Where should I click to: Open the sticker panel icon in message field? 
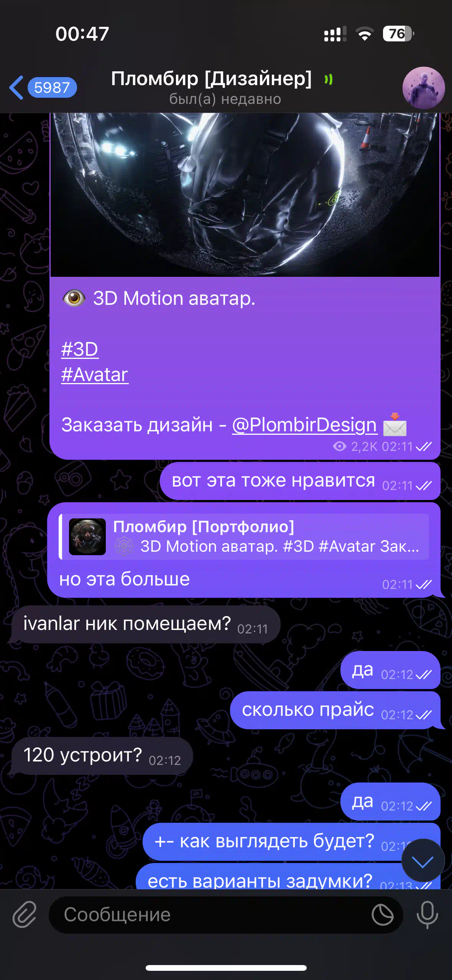click(x=382, y=914)
